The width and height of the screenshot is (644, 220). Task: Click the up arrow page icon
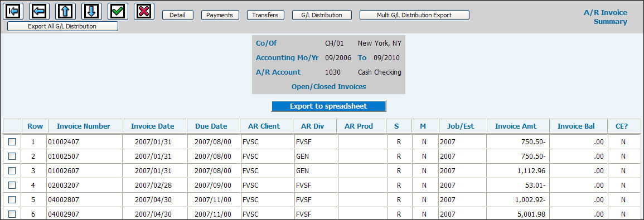tap(65, 11)
